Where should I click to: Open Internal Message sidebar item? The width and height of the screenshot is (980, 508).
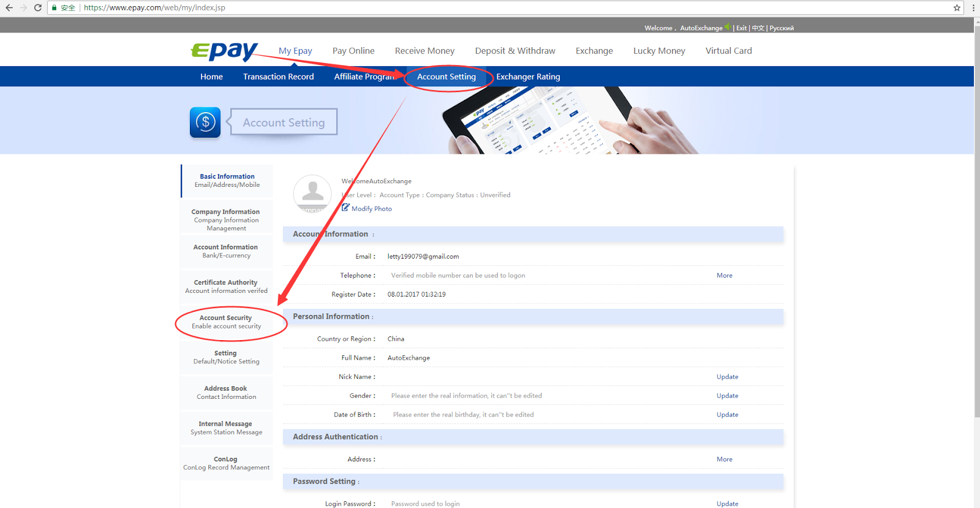point(226,428)
